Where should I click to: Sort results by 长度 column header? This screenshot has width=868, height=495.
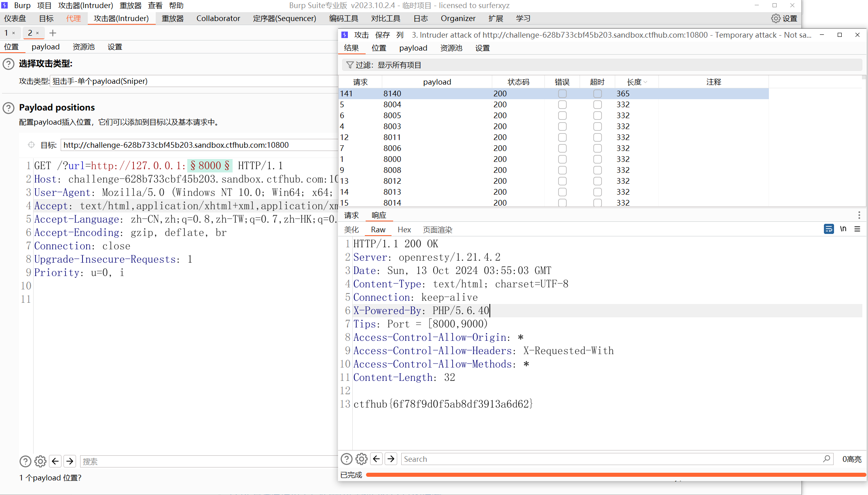[x=637, y=82]
